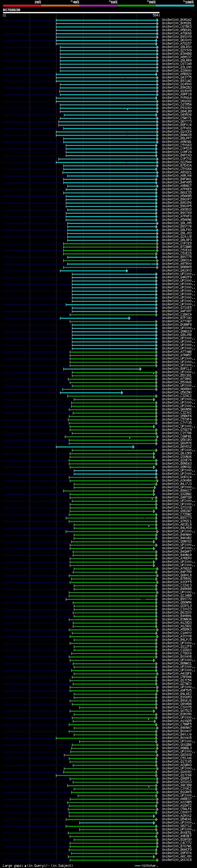Click the cyan ~100% identity legend bar
197x868 pixels.
click(x=175, y=6)
